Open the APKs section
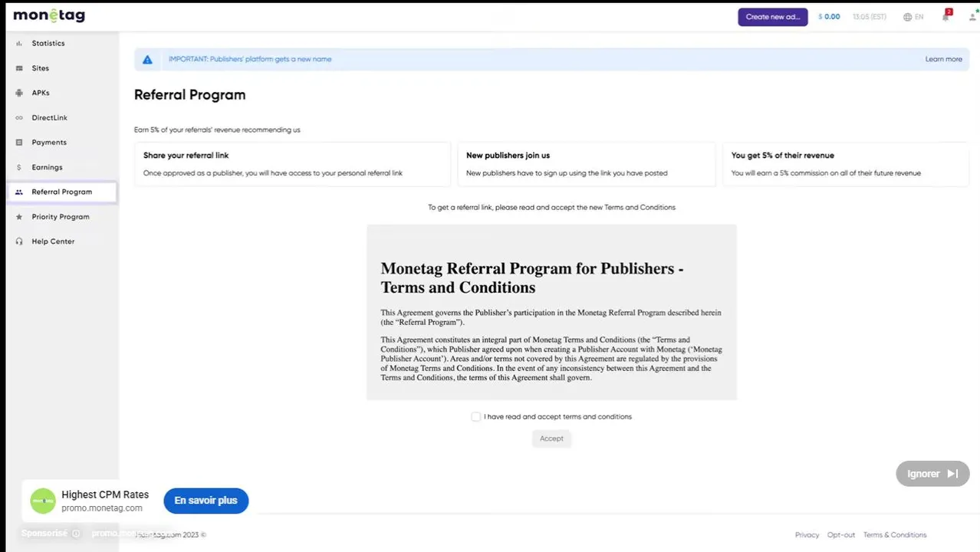The height and width of the screenshot is (552, 980). [x=41, y=93]
